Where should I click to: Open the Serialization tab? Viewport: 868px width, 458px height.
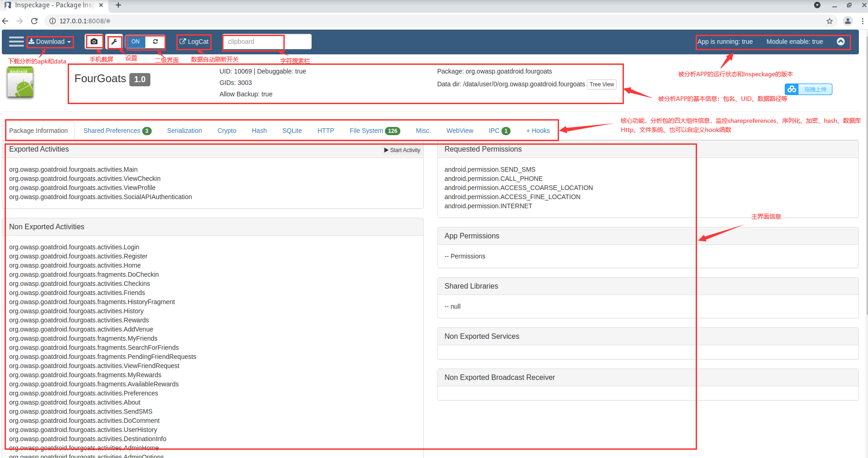pos(184,131)
